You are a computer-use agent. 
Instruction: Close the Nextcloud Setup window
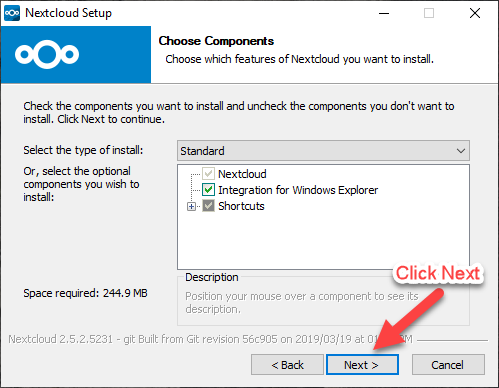[475, 13]
